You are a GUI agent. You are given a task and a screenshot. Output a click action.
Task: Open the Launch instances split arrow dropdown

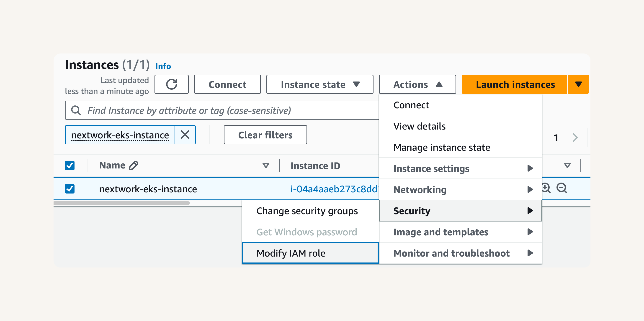coord(579,84)
